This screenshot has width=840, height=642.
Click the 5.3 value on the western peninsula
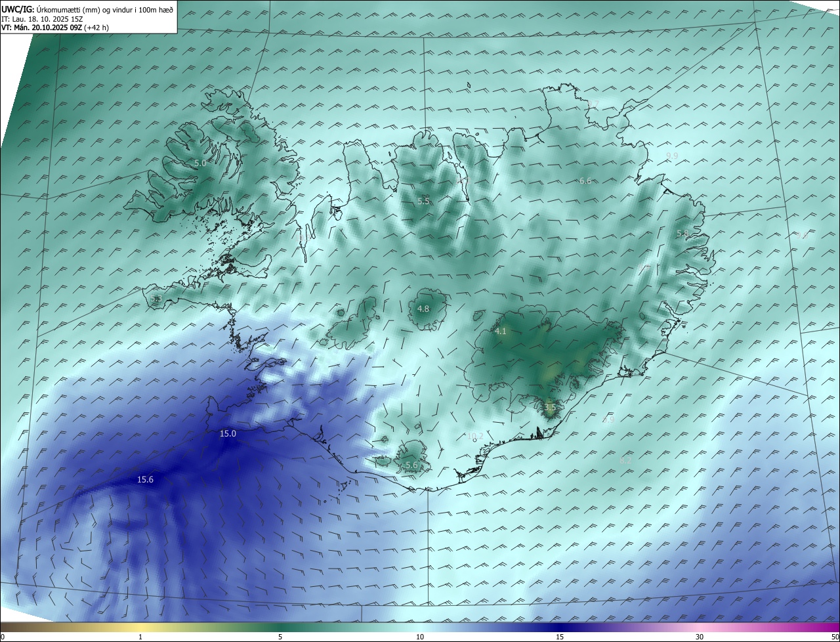156,299
